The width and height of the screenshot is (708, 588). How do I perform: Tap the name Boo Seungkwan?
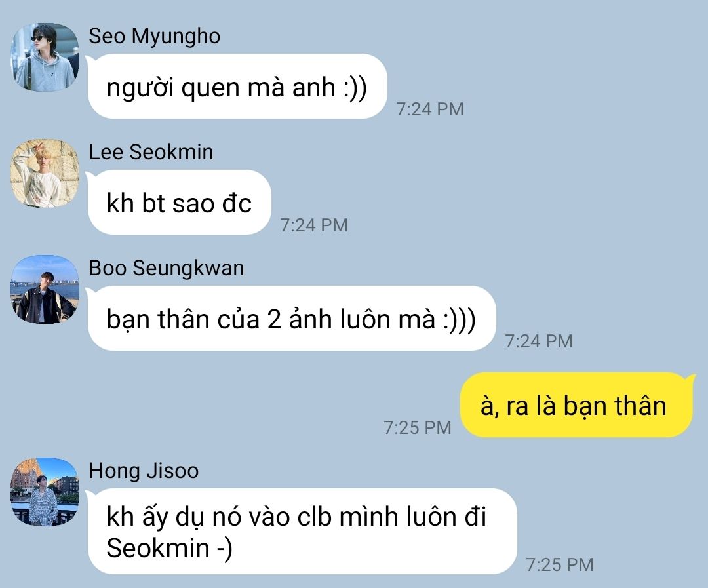pyautogui.click(x=166, y=268)
